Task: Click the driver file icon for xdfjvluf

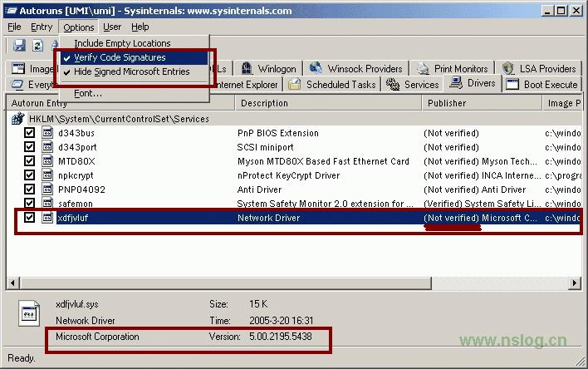Action: (x=47, y=218)
